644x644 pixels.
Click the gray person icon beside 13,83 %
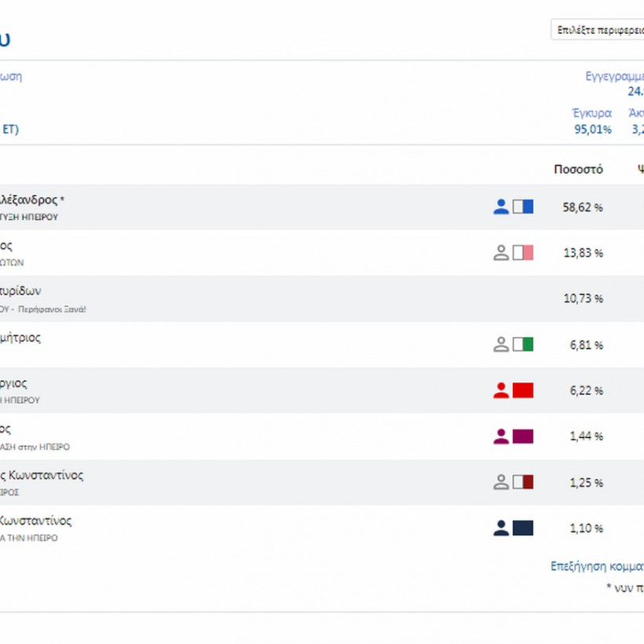point(501,253)
